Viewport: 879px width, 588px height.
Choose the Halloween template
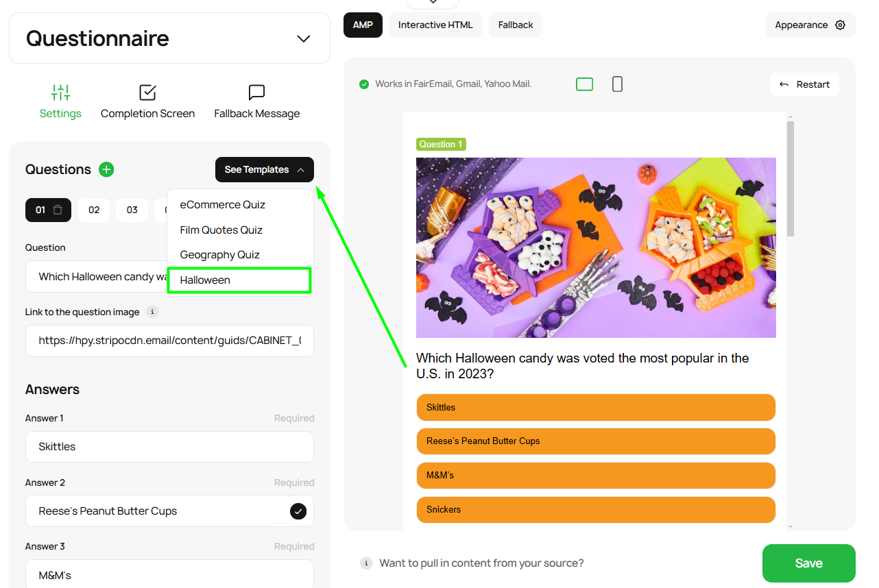[x=240, y=280]
